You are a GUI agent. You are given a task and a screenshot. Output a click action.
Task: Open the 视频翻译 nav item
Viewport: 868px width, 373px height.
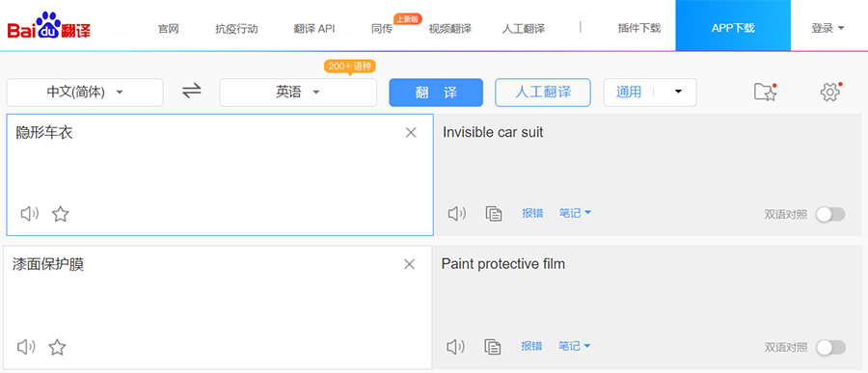[450, 29]
